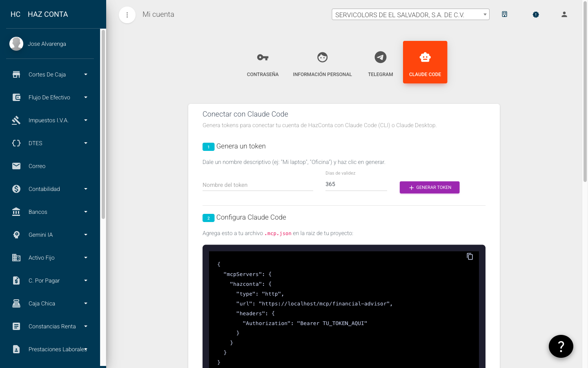This screenshot has width=588, height=368.
Task: Click the Jose Alvarenga user name
Action: pos(47,44)
